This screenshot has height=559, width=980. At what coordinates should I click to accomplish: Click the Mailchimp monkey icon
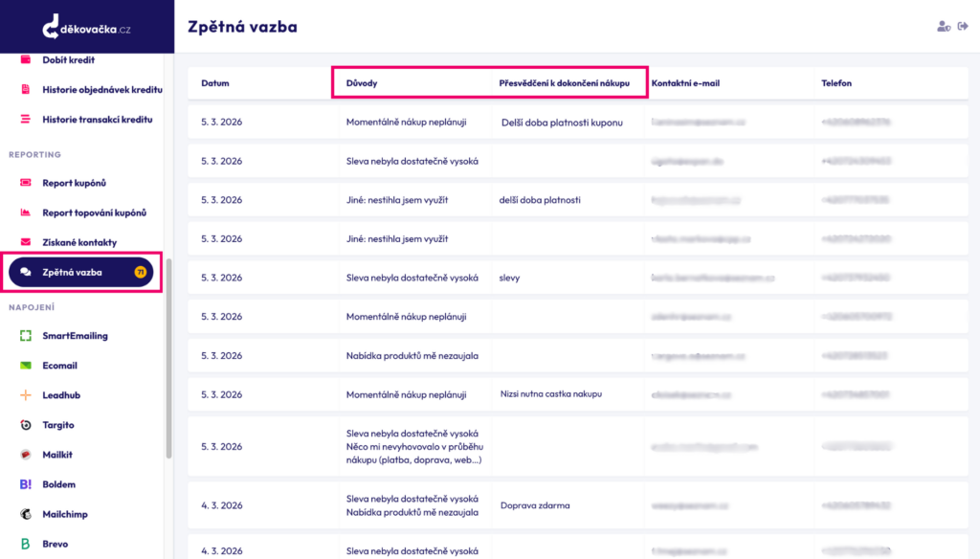point(26,514)
